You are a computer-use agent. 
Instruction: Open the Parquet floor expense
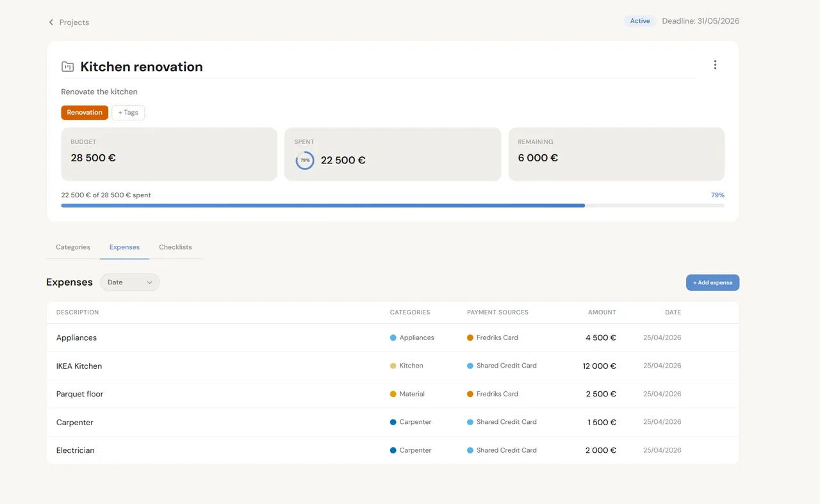79,394
